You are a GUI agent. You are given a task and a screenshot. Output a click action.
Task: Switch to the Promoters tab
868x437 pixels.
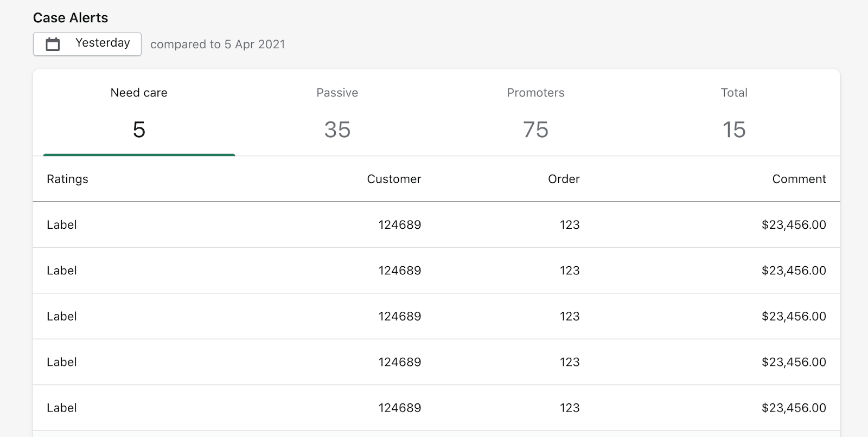(x=535, y=113)
